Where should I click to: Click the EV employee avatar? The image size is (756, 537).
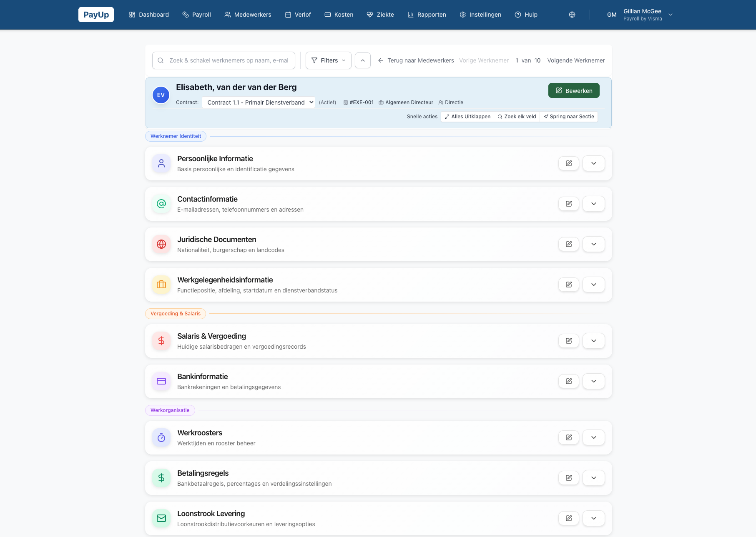click(161, 95)
